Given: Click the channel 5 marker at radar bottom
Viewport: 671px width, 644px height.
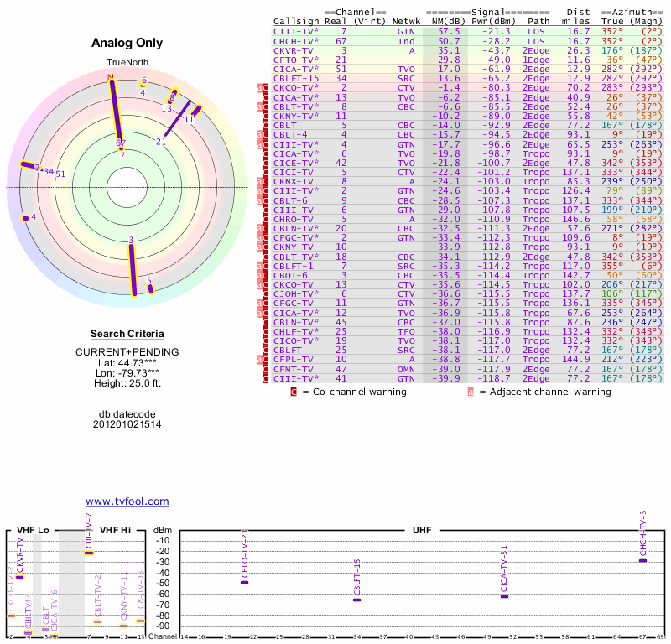Looking at the screenshot, I should click(150, 288).
